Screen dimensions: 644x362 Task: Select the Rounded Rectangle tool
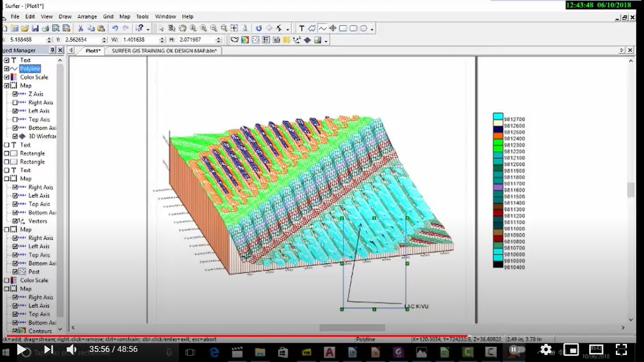click(x=354, y=29)
